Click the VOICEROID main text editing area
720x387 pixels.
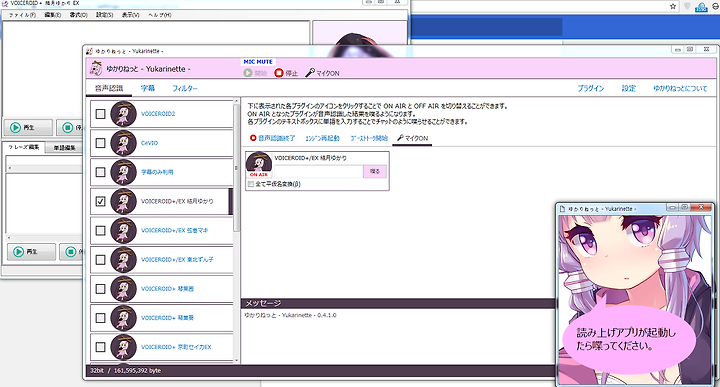[x=156, y=68]
